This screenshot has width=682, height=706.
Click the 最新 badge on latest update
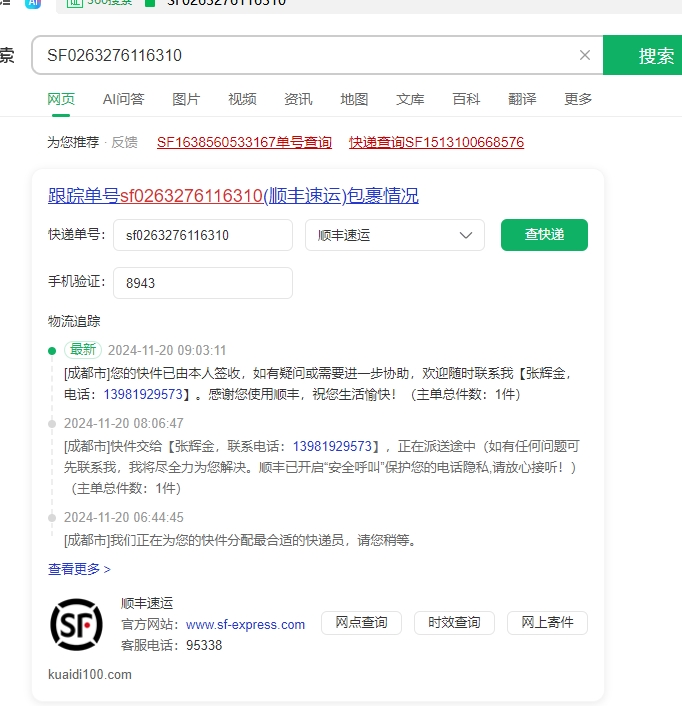[83, 349]
